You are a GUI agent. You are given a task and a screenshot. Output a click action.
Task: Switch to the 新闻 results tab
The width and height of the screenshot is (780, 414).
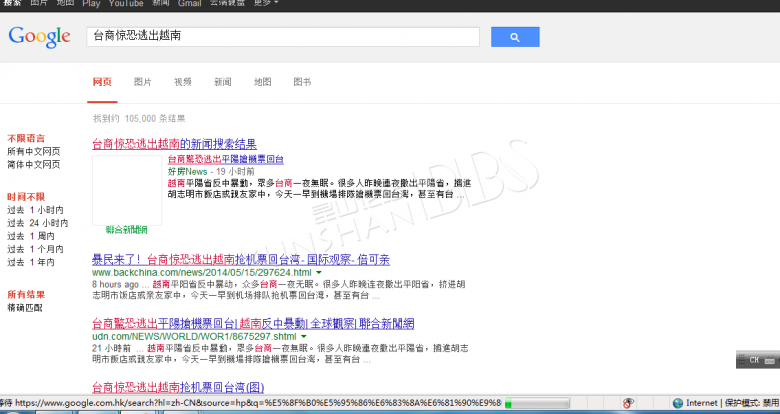[223, 82]
